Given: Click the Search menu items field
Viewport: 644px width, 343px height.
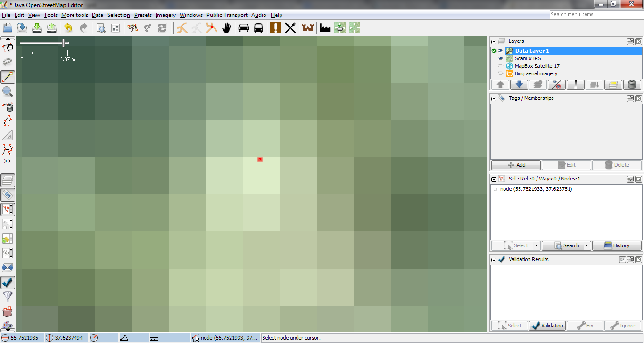Looking at the screenshot, I should tap(596, 14).
